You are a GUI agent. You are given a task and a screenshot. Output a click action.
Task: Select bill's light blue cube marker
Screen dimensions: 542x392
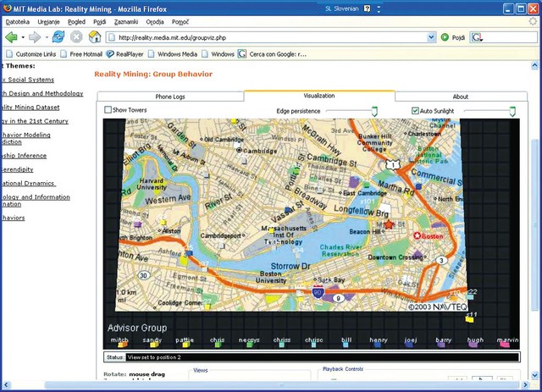pyautogui.click(x=346, y=345)
